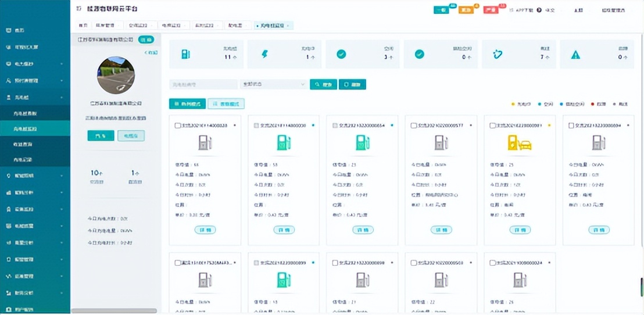This screenshot has height=315, width=644.
Task: Click green pile icon on card ending 0654
Action: click(363, 142)
